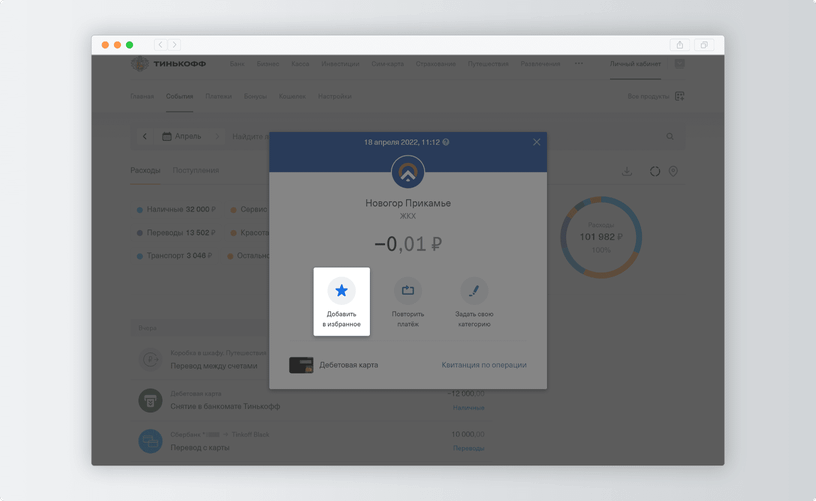Click the chart view circle icon
The image size is (816, 501).
tap(655, 171)
